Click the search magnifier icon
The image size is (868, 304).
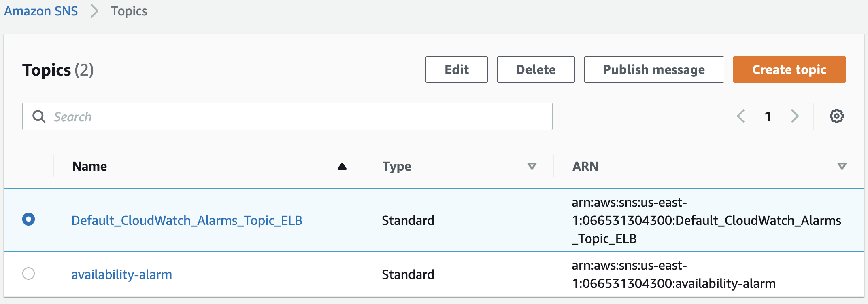point(39,116)
